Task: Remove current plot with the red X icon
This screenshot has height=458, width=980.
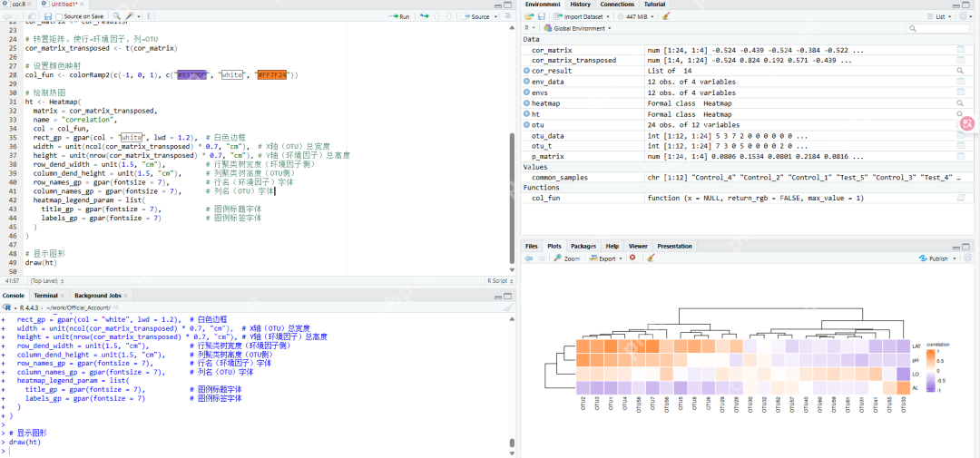Action: [632, 258]
